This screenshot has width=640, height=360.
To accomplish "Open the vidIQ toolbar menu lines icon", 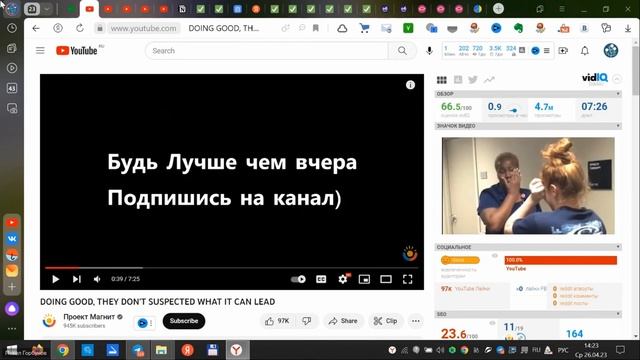I will tap(547, 51).
